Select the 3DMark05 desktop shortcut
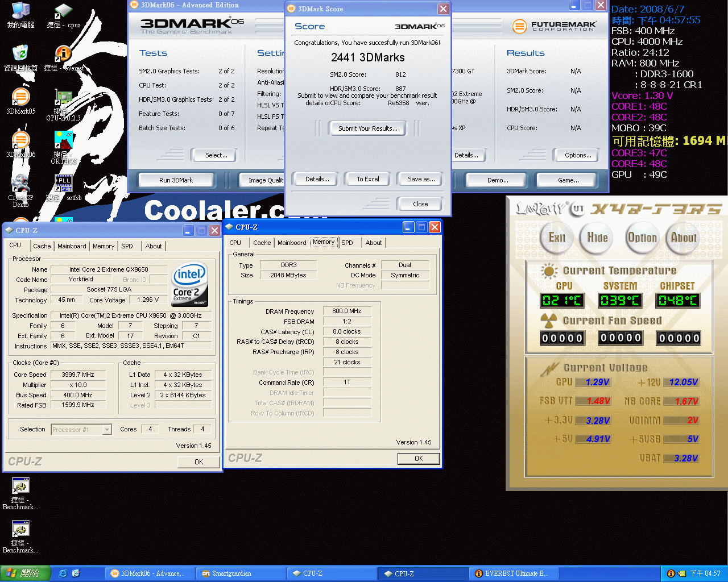The image size is (728, 582). click(x=20, y=101)
